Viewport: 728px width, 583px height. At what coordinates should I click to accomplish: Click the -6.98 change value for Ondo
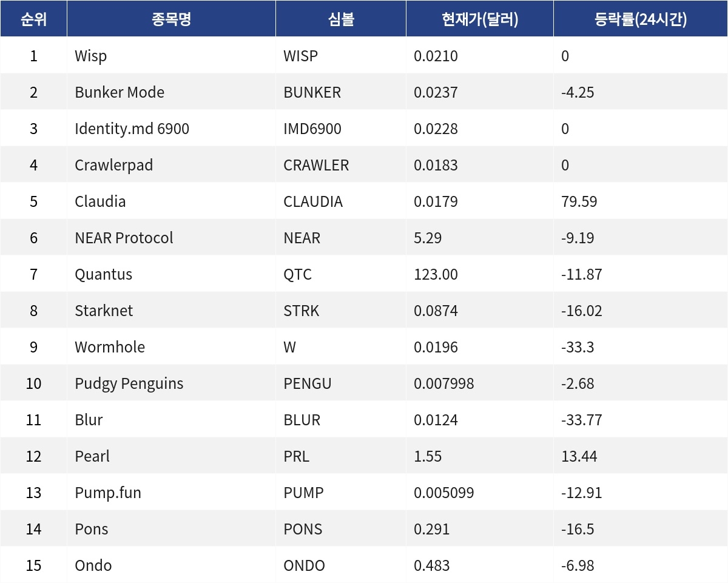[x=578, y=565]
